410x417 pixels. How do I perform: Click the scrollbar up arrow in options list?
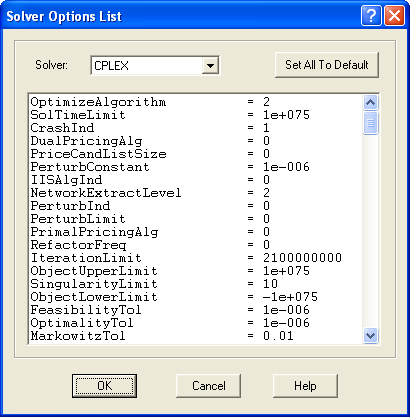tap(371, 102)
